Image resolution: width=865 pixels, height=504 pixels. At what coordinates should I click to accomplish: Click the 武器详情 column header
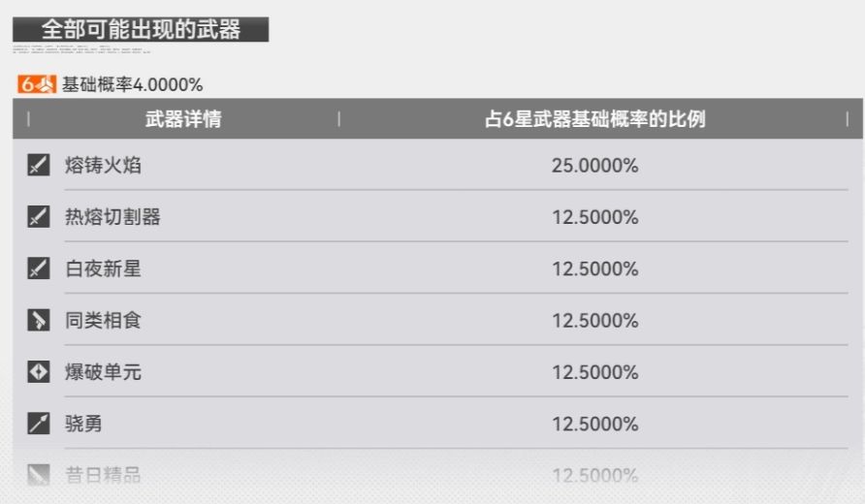coord(182,119)
